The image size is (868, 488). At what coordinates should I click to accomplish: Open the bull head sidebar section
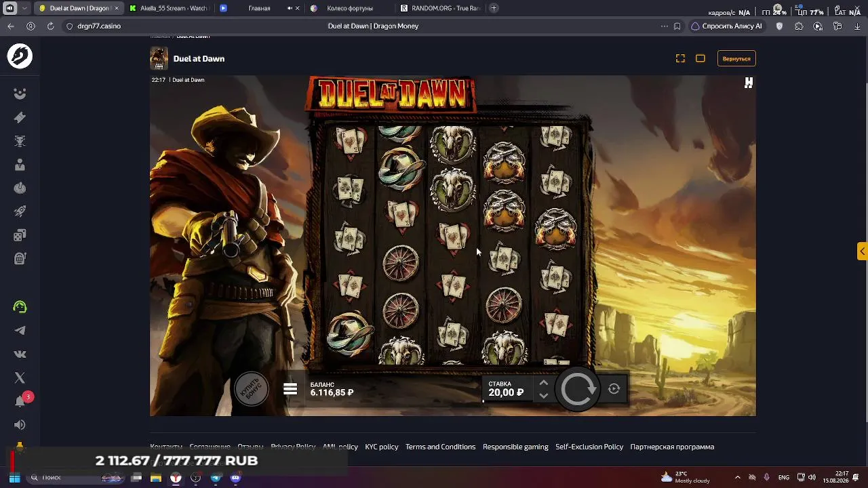click(20, 141)
